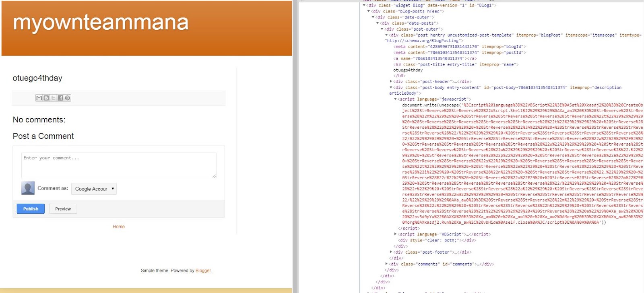The height and width of the screenshot is (293, 644).
Task: Expand the comments div node
Action: (x=386, y=264)
